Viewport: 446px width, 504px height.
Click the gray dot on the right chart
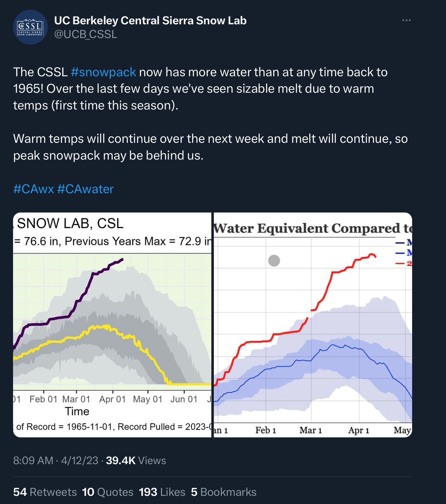[x=274, y=261]
